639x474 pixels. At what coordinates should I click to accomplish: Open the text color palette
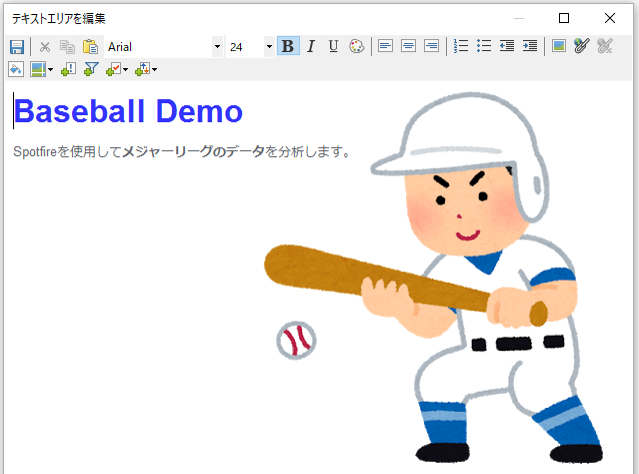tap(357, 46)
